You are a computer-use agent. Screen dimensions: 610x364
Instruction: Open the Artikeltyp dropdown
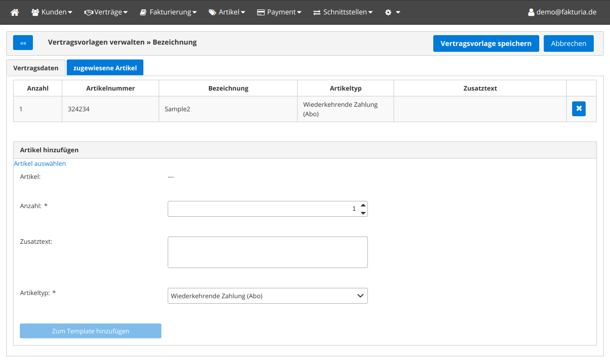point(267,296)
